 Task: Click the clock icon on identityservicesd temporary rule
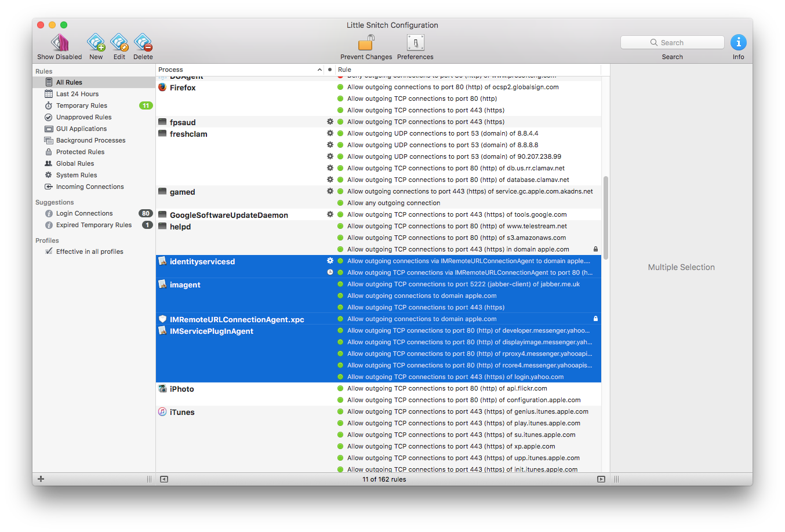330,272
